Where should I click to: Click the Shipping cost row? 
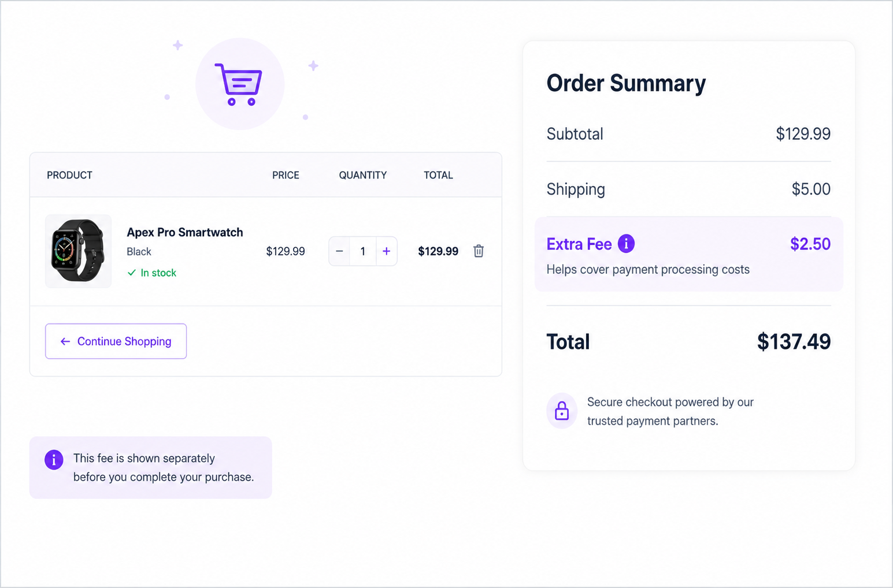[x=688, y=189]
